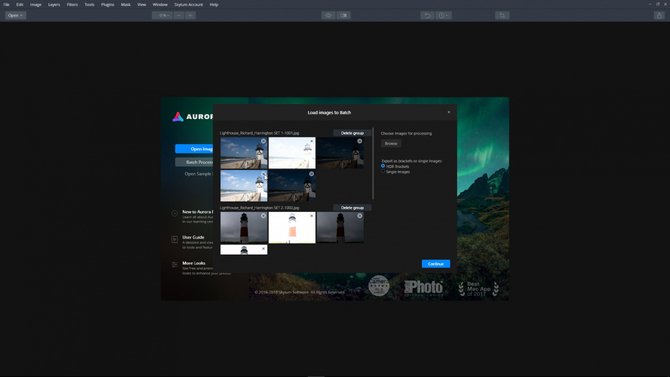
Task: Remove the overexposed orange-lighthouse SET 2 thumbnail
Action: point(311,216)
